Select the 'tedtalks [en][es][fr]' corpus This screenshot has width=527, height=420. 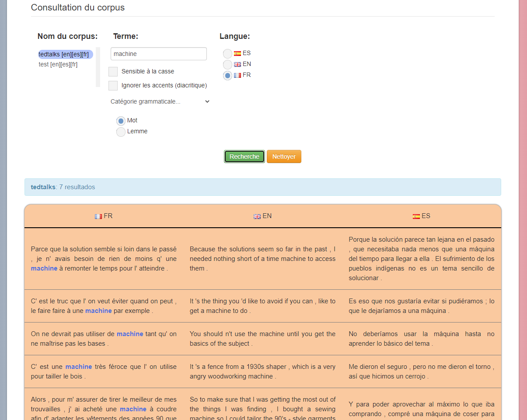pos(64,54)
